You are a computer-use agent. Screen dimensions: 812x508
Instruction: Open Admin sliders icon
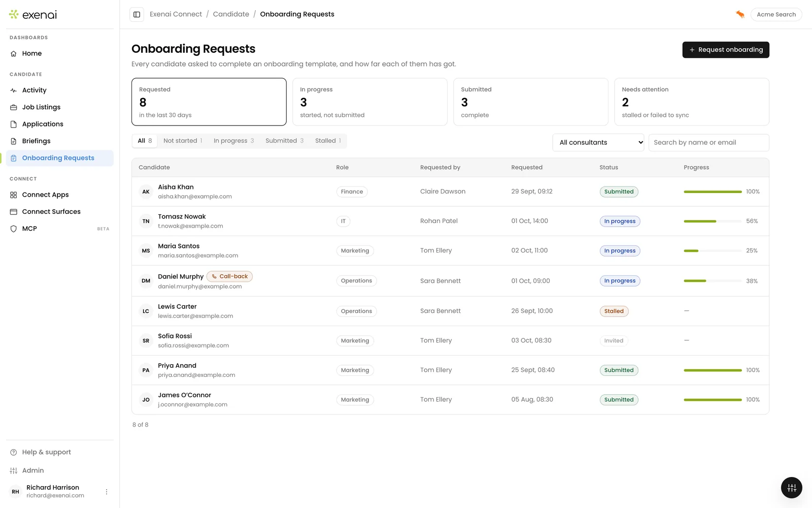point(14,470)
